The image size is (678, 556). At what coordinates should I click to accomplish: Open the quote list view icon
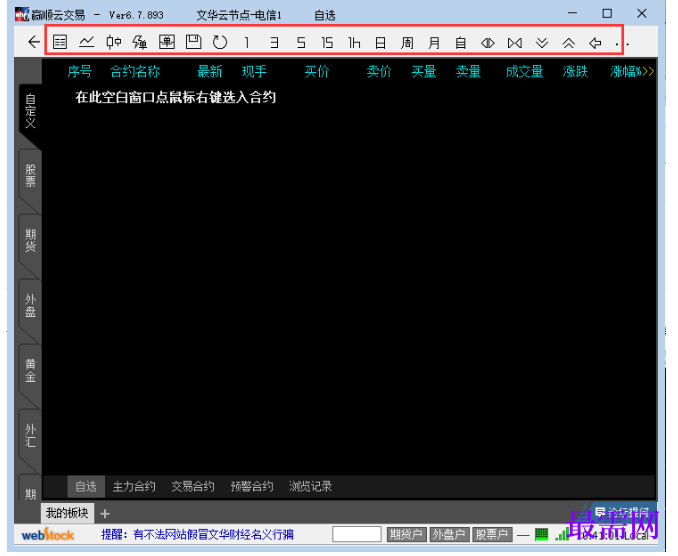60,42
